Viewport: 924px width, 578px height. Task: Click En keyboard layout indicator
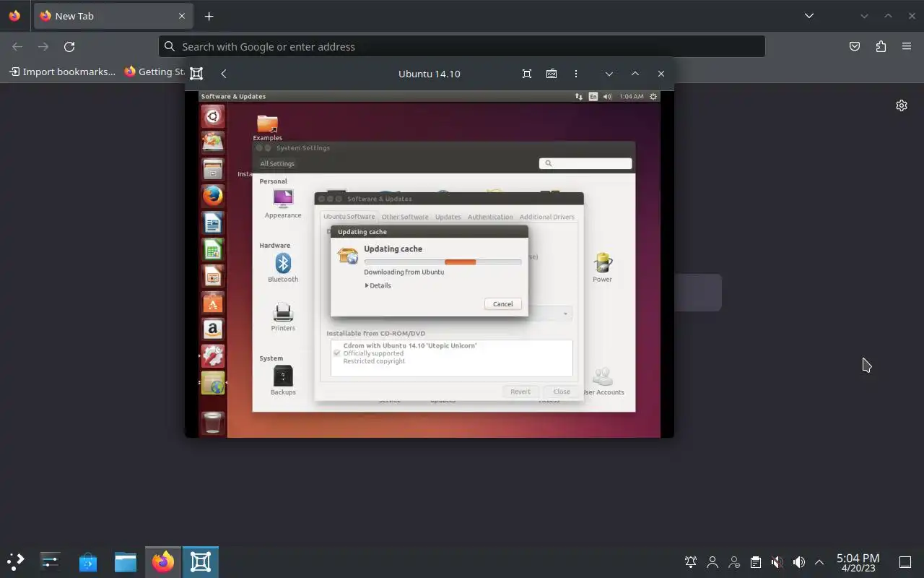(593, 96)
